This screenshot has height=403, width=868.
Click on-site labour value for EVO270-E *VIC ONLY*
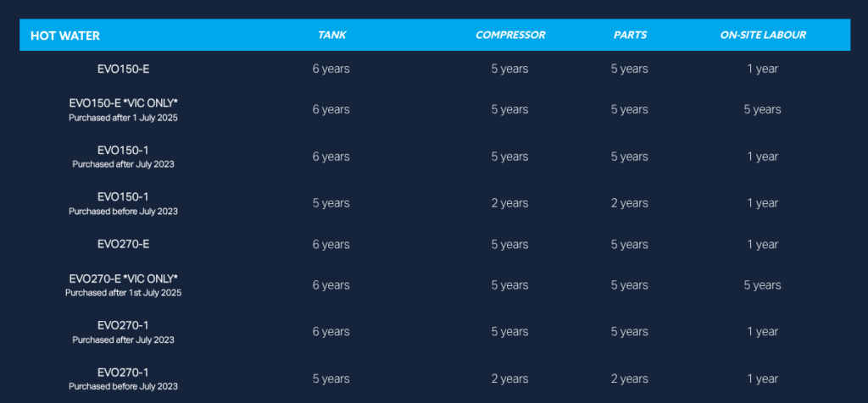(762, 285)
